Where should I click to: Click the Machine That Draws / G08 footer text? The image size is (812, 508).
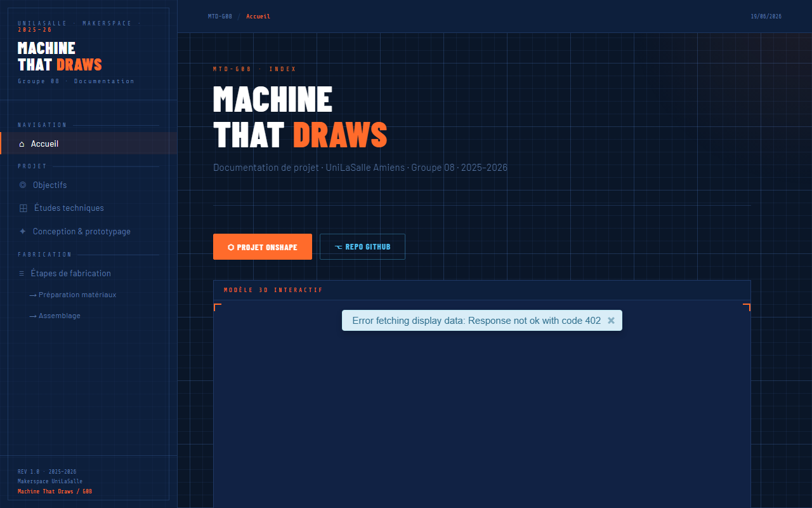55,491
